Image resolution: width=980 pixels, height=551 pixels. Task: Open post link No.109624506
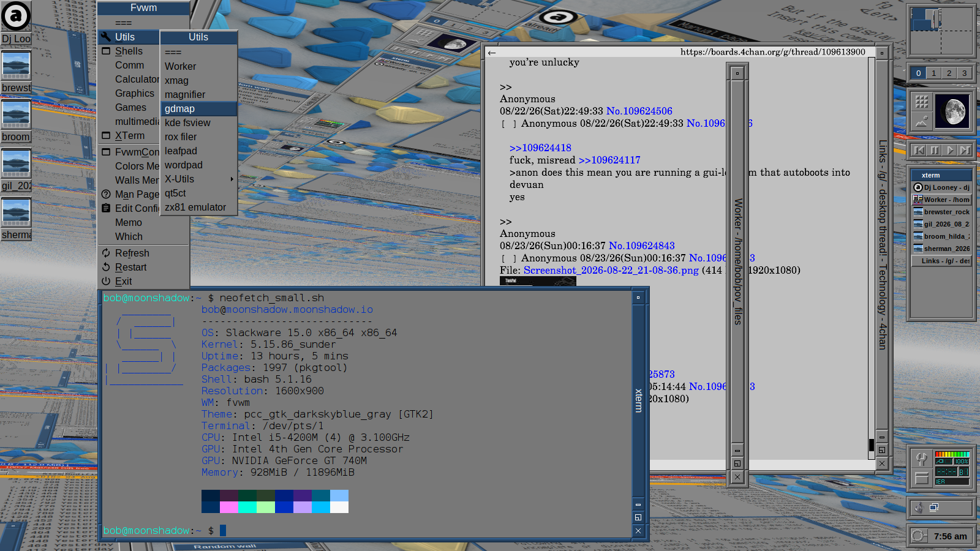click(x=639, y=111)
